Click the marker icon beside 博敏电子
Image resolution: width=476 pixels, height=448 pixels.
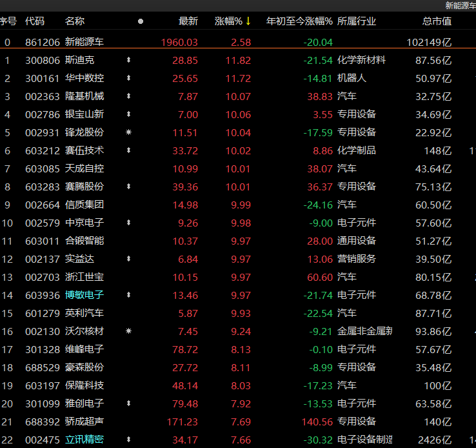click(129, 295)
